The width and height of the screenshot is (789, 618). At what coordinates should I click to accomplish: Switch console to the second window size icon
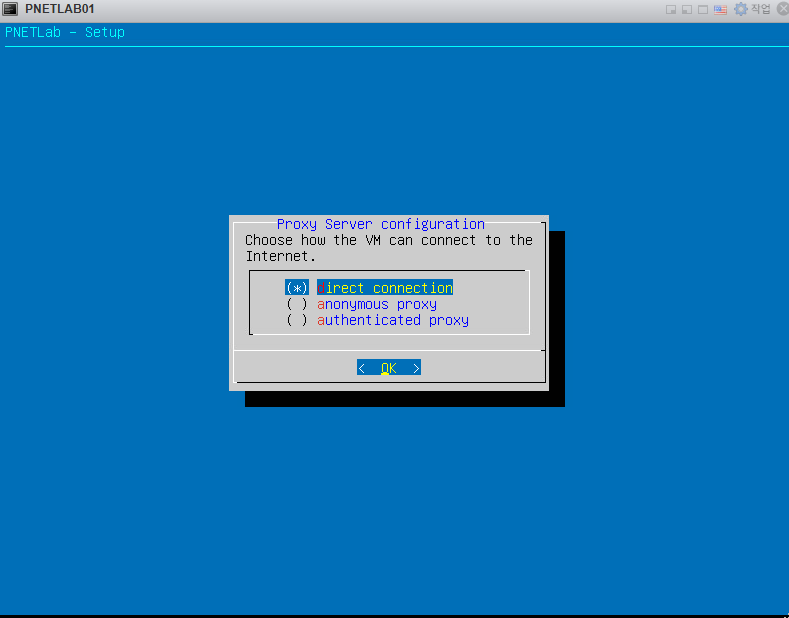coord(687,10)
